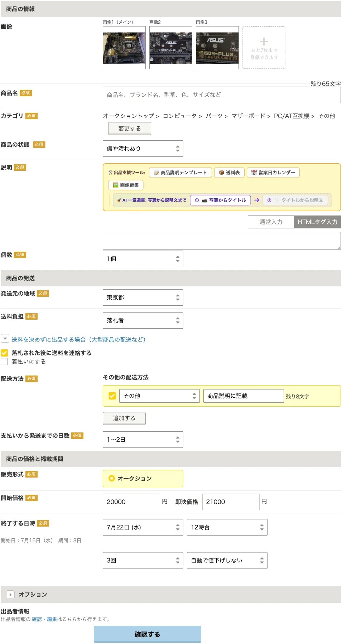Select the オークション radio option
This screenshot has width=342, height=644.
111,478
